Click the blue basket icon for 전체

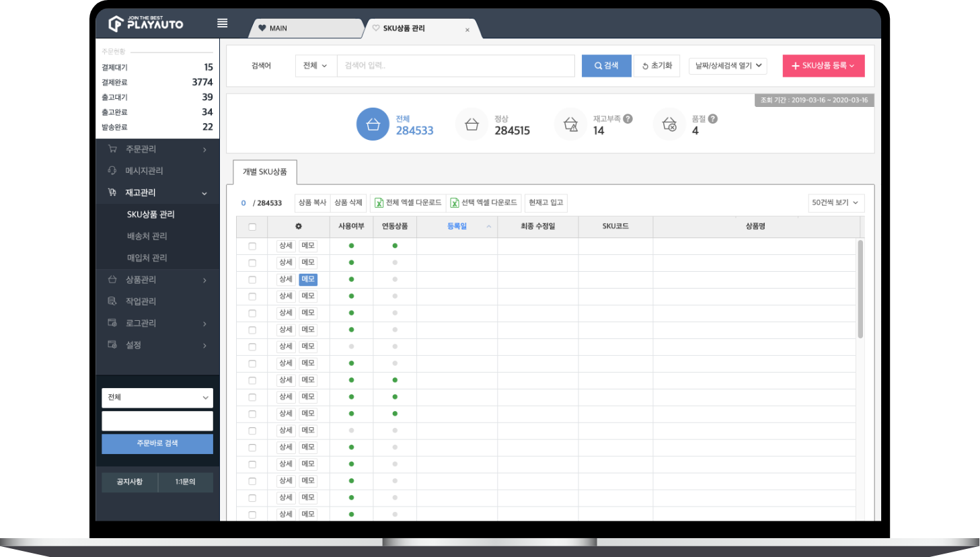point(373,124)
